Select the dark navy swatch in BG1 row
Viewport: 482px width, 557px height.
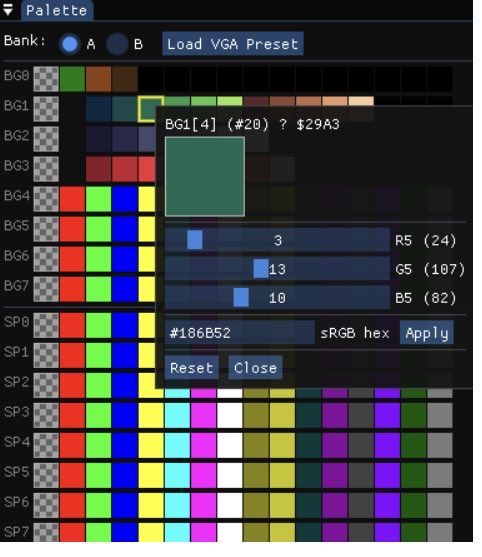point(99,109)
